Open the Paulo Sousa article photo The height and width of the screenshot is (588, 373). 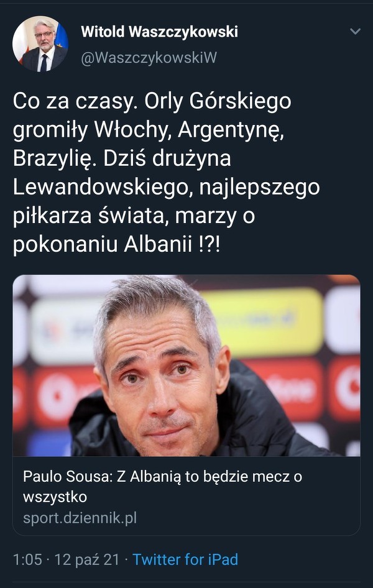pos(186,365)
